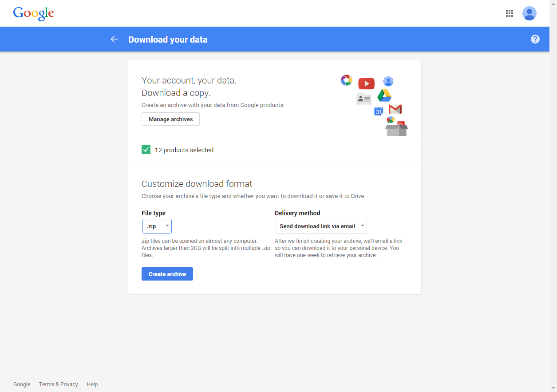Screen dimensions: 557x392
Task: Open the account profile avatar
Action: pyautogui.click(x=529, y=13)
